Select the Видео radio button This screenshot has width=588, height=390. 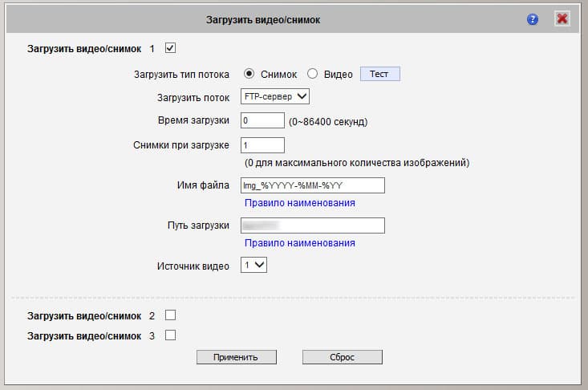(x=313, y=74)
